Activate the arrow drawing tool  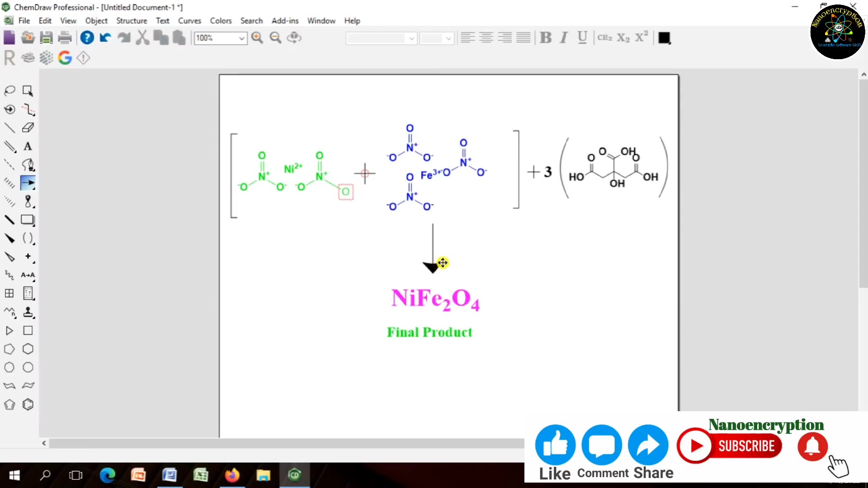[x=28, y=183]
